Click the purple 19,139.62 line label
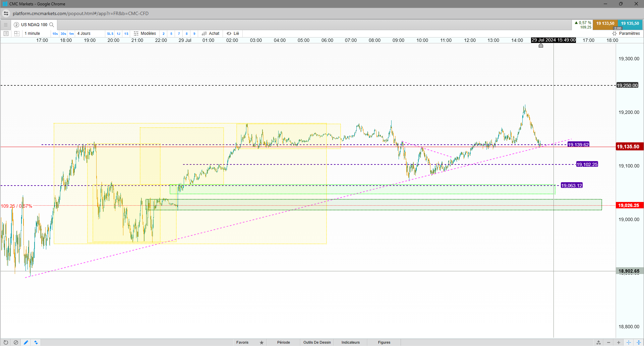 (578, 145)
